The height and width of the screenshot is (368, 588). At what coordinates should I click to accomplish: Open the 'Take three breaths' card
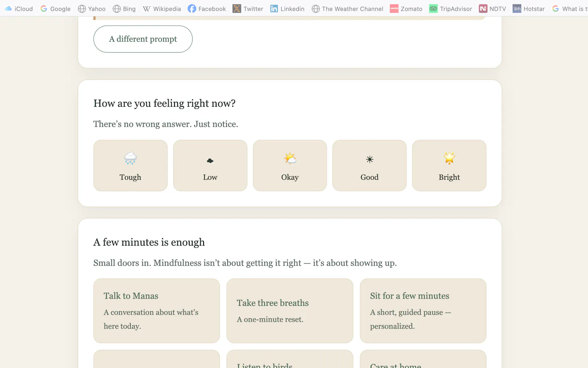point(290,311)
